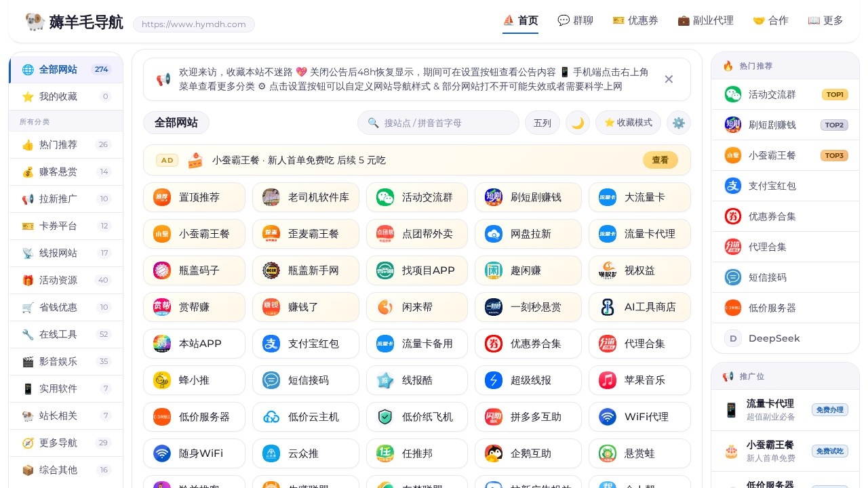Click the 随身WiFi icon
The width and height of the screenshot is (868, 488).
(162, 453)
